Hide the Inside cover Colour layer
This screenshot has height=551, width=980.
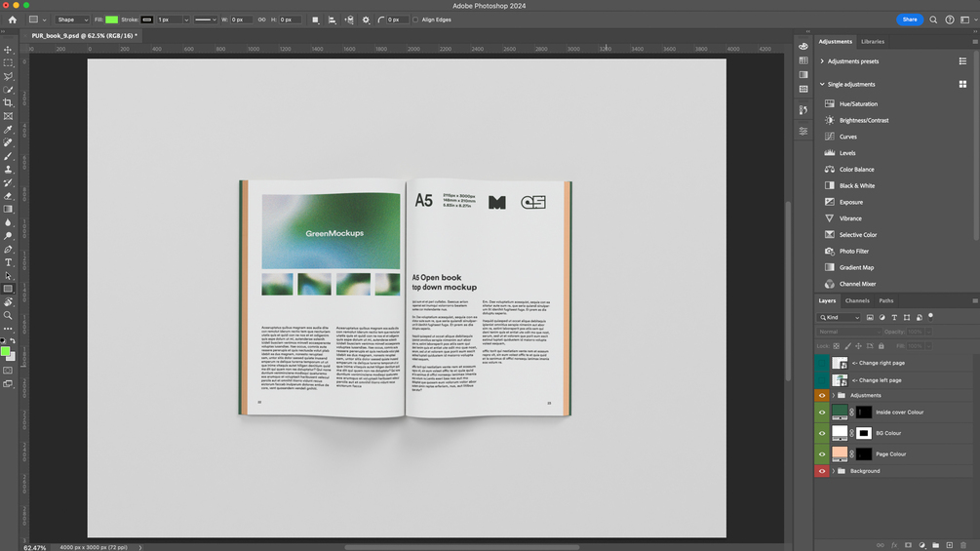(x=822, y=413)
